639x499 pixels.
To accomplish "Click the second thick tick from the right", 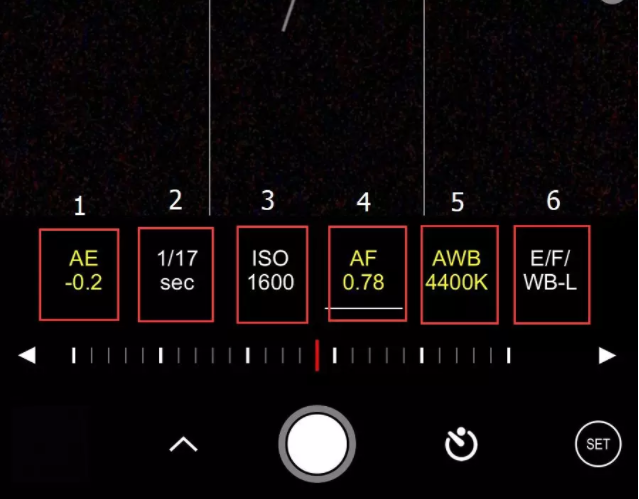I will point(422,355).
